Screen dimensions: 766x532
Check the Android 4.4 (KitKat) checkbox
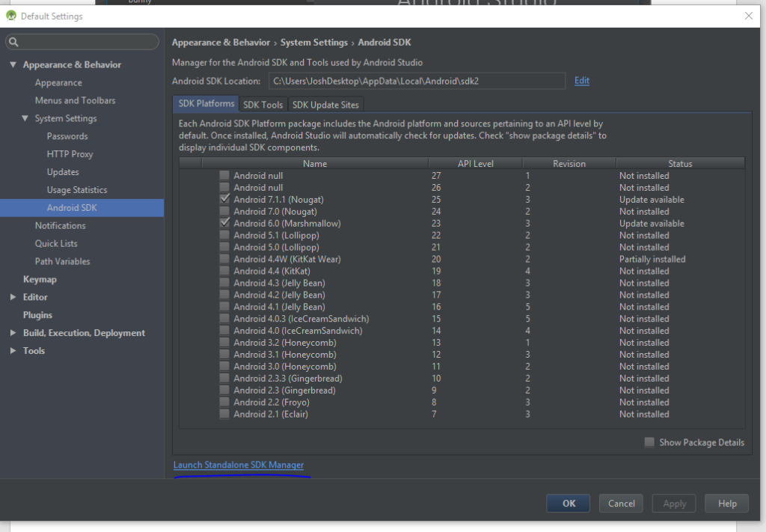224,271
